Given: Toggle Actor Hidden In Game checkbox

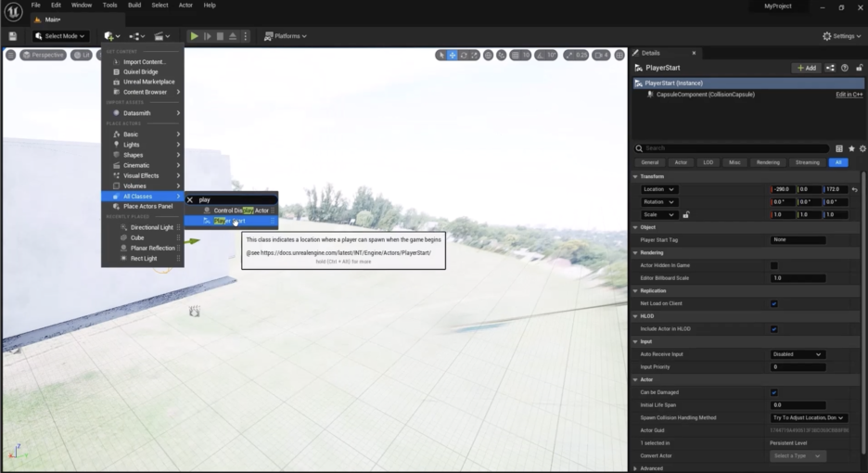Looking at the screenshot, I should point(774,266).
